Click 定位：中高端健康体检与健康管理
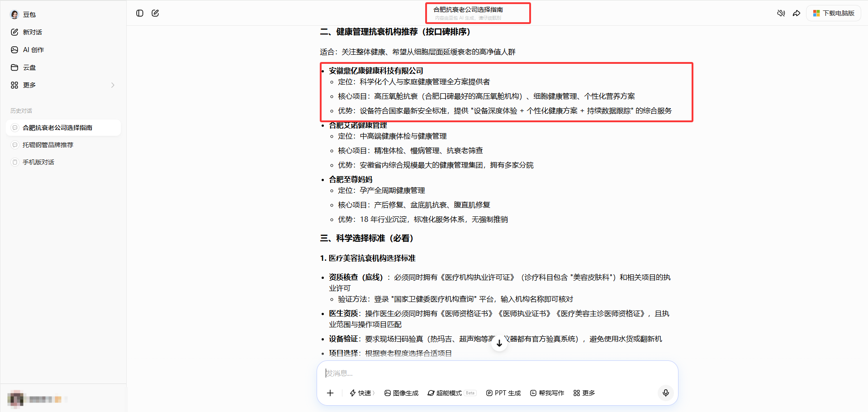 pos(392,136)
